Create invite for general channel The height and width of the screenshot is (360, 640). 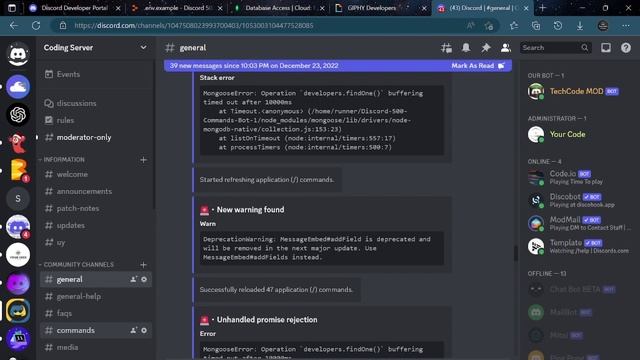133,280
